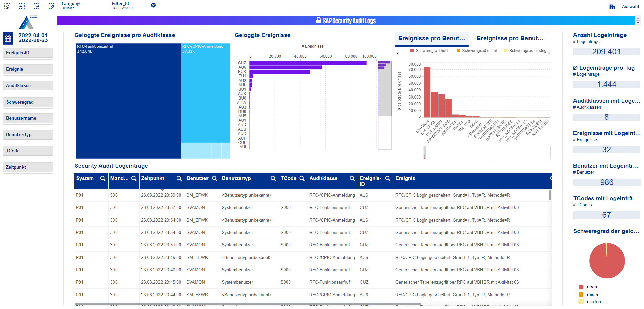Expand the TCode filter pane

tap(28, 151)
